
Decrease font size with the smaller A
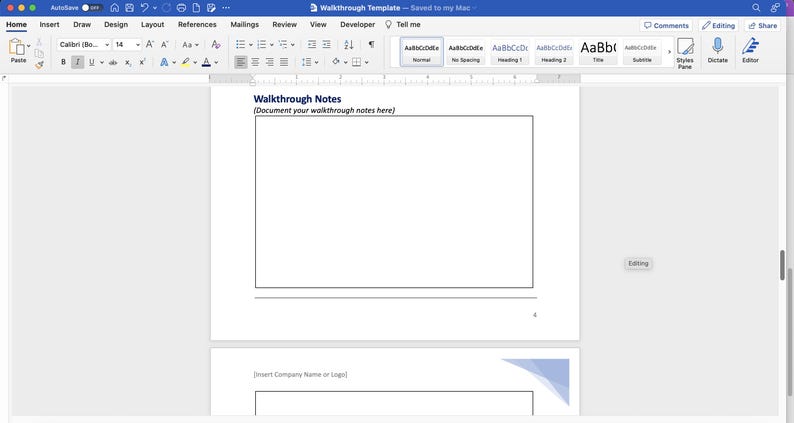[165, 45]
